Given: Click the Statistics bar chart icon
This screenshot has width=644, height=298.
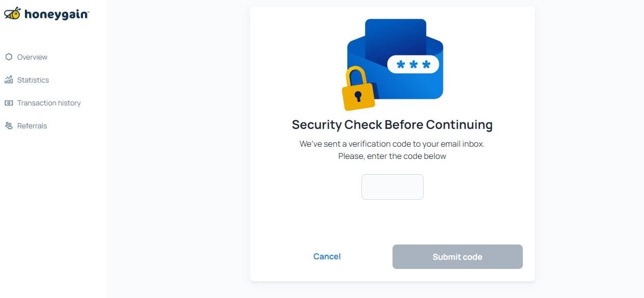Looking at the screenshot, I should click(x=9, y=80).
